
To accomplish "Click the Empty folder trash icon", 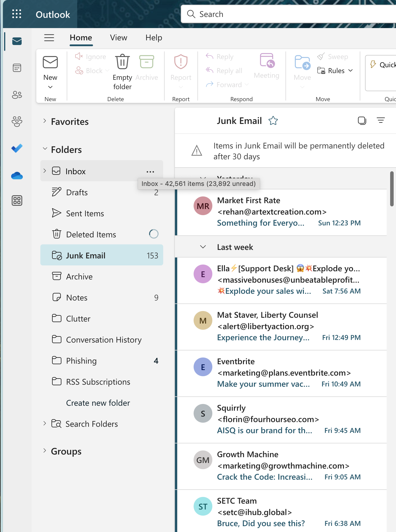I will click(x=122, y=62).
